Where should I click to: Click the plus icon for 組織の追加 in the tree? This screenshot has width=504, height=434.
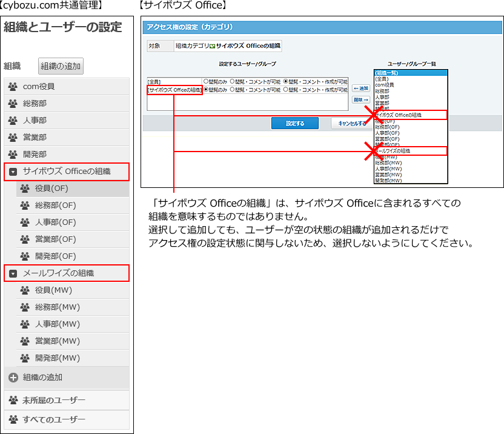pyautogui.click(x=13, y=378)
